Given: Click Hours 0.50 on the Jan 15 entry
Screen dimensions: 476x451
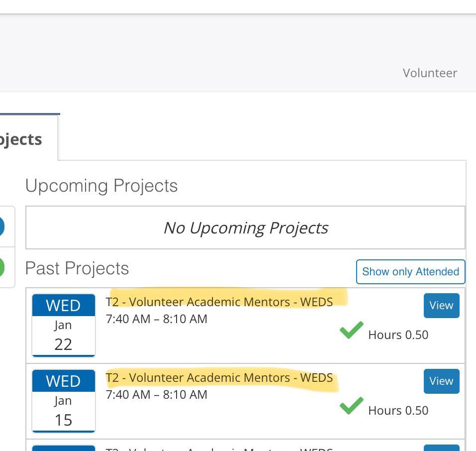Looking at the screenshot, I should pos(398,410).
